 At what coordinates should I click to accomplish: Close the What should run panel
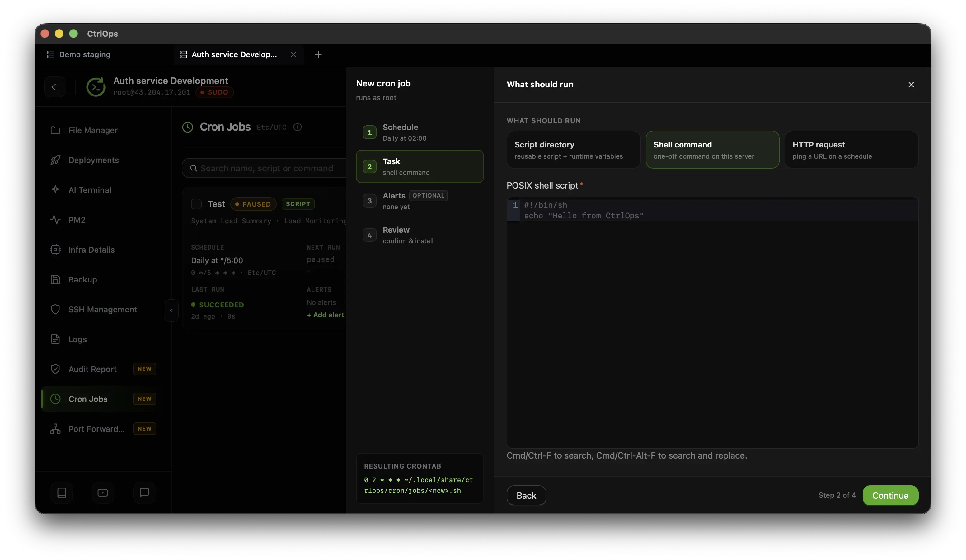click(911, 84)
